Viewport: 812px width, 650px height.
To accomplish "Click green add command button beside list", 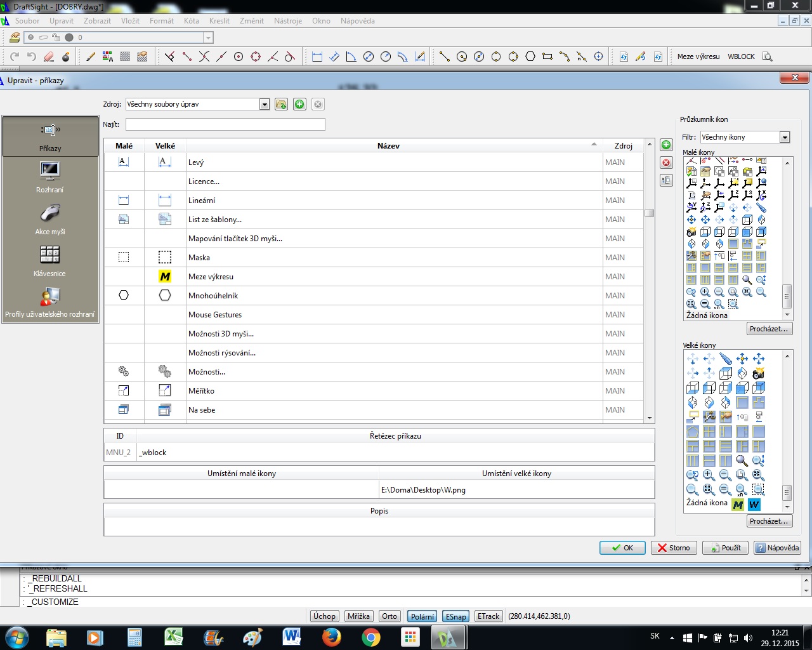I will click(x=666, y=145).
